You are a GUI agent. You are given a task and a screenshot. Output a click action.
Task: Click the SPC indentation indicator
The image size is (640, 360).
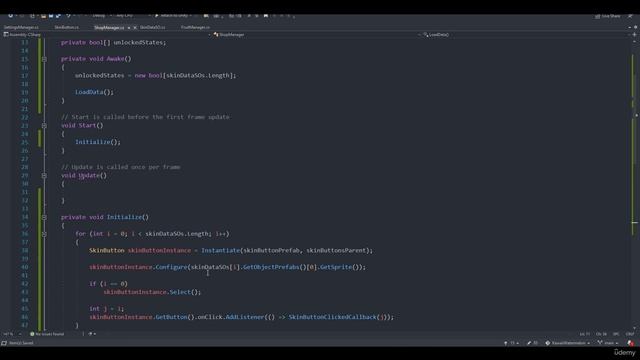pyautogui.click(x=616, y=334)
